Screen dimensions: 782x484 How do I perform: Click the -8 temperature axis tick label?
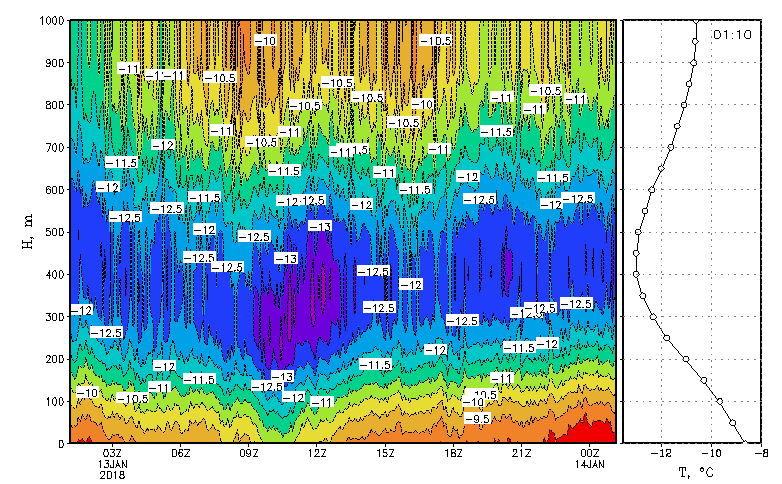(x=760, y=453)
